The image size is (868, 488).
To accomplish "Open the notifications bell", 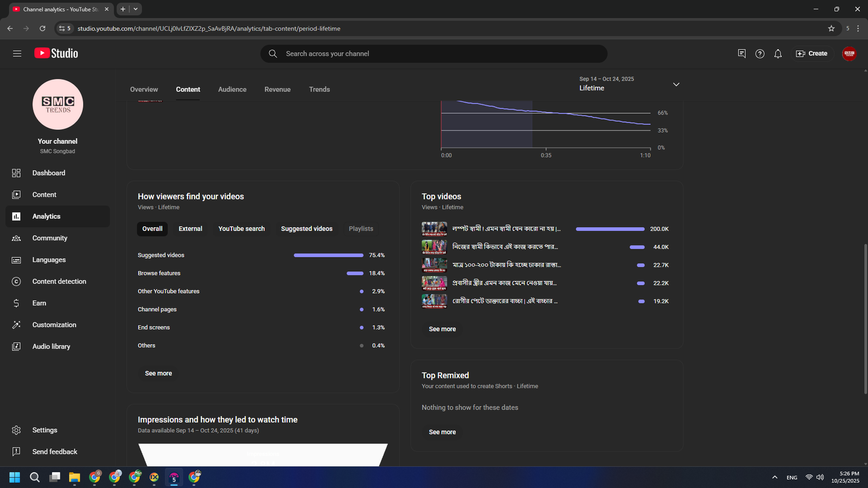I will [778, 54].
